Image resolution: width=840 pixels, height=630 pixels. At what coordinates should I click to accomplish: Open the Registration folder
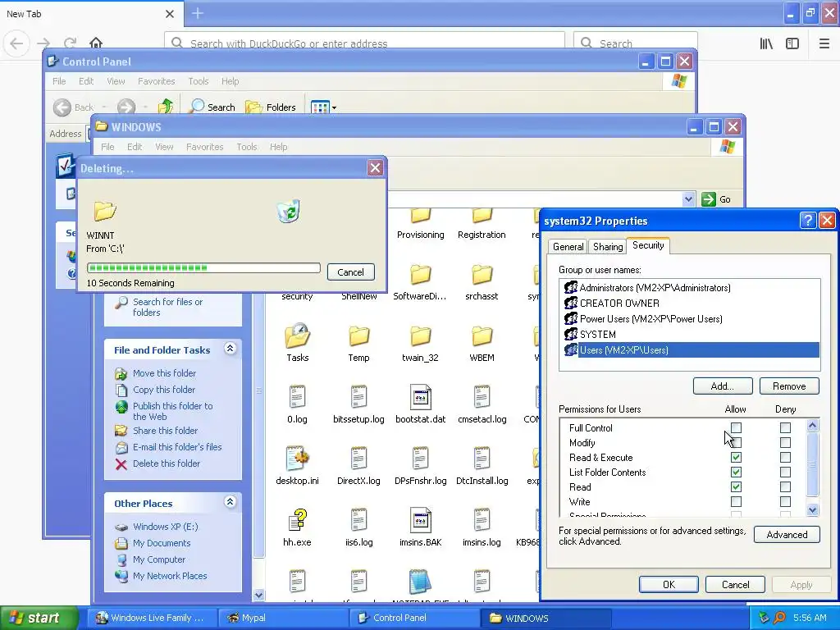pos(482,225)
